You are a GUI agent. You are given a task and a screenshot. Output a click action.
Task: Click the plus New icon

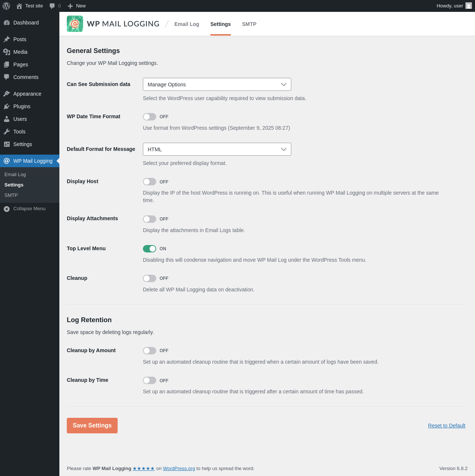click(x=70, y=6)
